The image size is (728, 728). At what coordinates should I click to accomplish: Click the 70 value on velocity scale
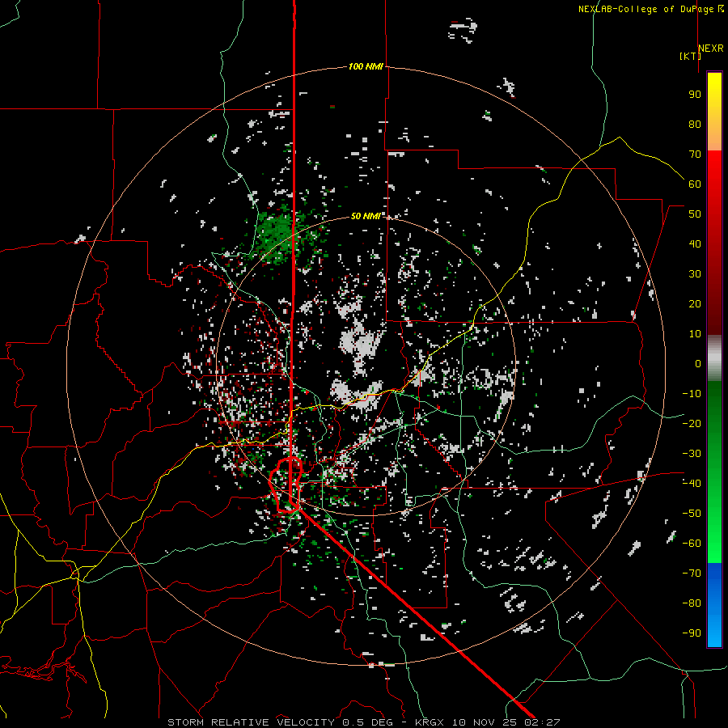pyautogui.click(x=695, y=154)
